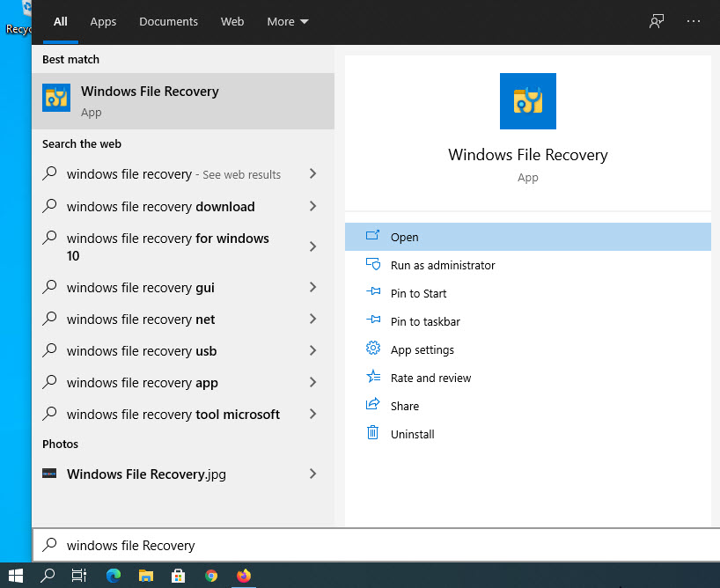Image resolution: width=720 pixels, height=588 pixels.
Task: Open the Recycle Bin on the desktop
Action: (x=18, y=18)
